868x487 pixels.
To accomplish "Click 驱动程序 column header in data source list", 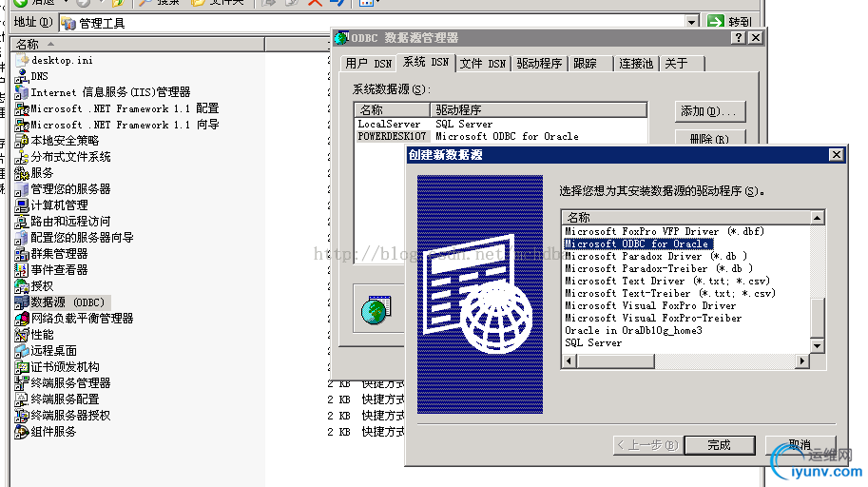I will (539, 109).
